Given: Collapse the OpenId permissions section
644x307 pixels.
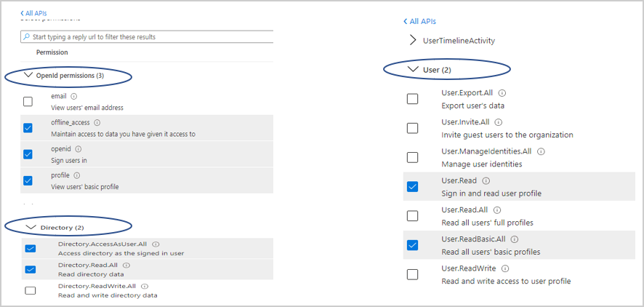Looking at the screenshot, I should tap(28, 75).
